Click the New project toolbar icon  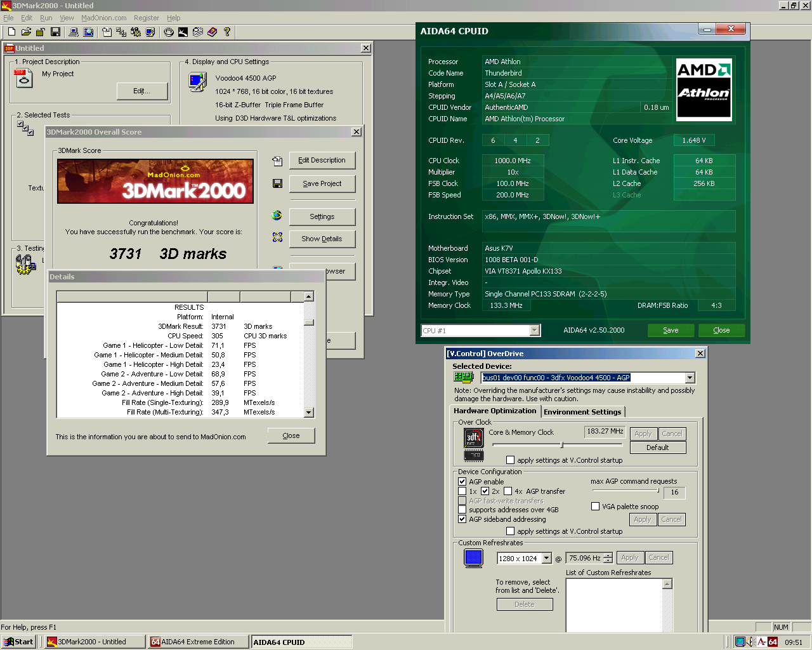[x=11, y=32]
